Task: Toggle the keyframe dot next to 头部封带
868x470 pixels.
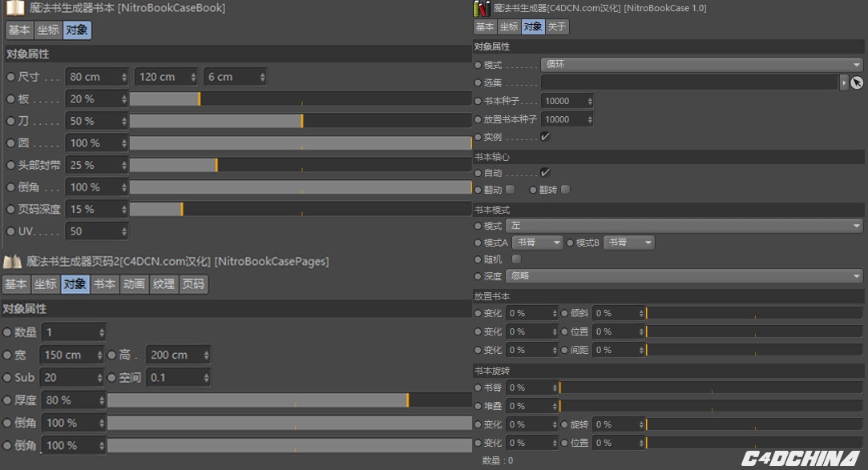Action: click(x=10, y=165)
